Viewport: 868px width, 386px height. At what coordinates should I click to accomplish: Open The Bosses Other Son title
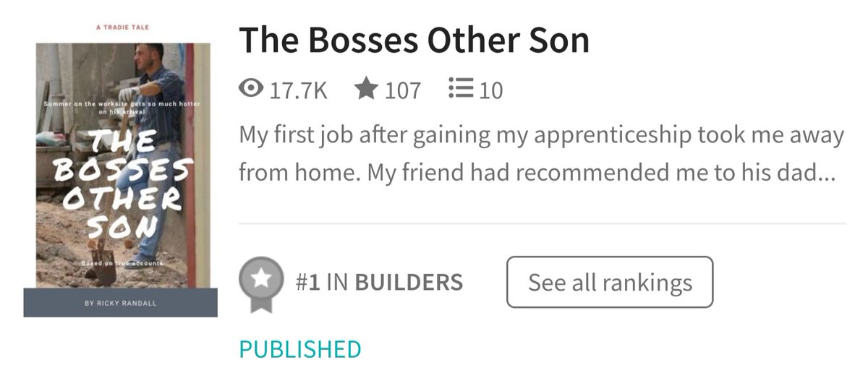click(414, 40)
